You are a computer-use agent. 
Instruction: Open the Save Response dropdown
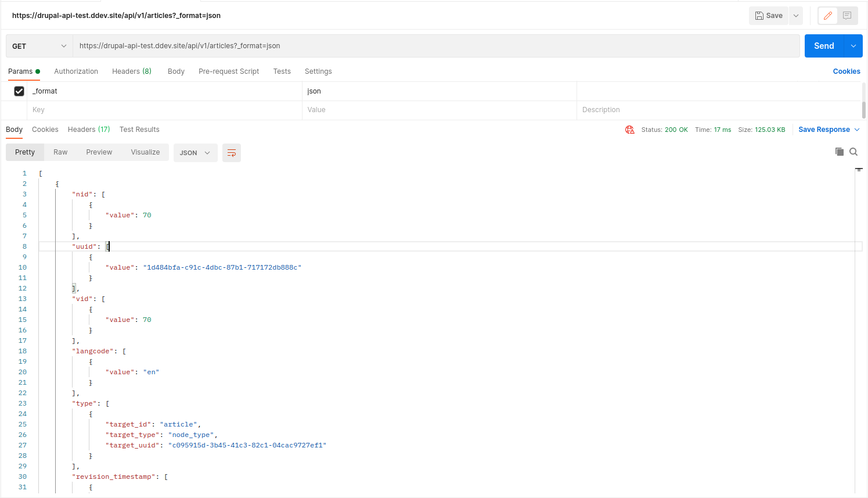point(829,130)
